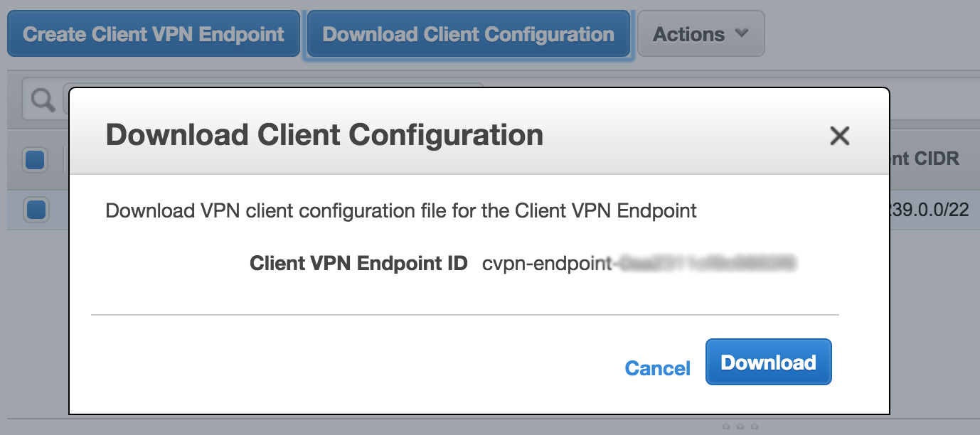The width and height of the screenshot is (980, 435).
Task: Toggle the endpoint row checkbox
Action: 36,210
